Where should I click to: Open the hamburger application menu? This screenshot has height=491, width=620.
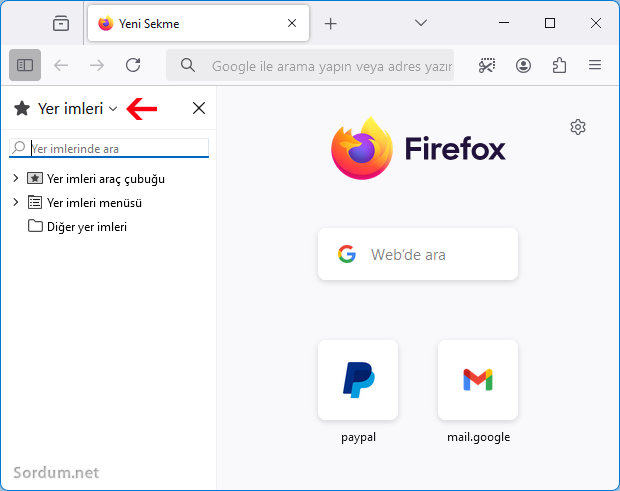tap(595, 65)
